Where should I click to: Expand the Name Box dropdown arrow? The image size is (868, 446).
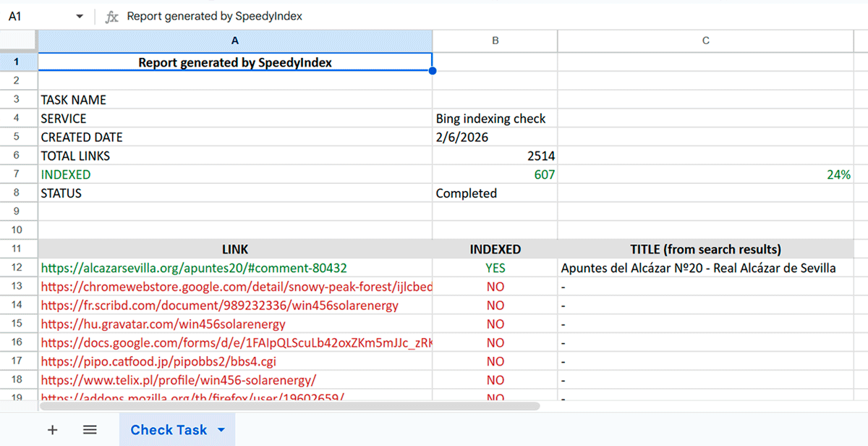coord(80,17)
